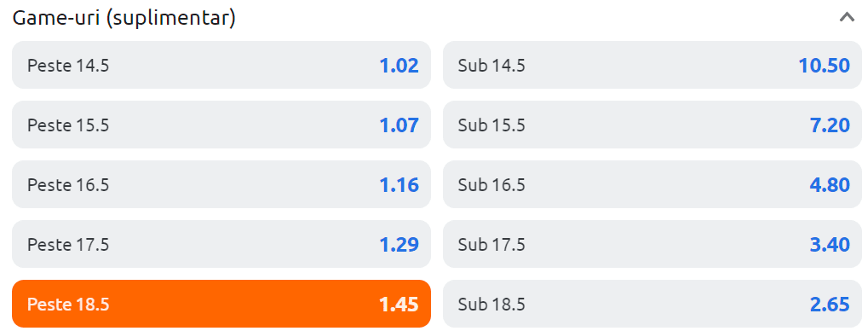The image size is (868, 331).
Task: Select the Peste 14.5 bet option
Action: [x=221, y=65]
